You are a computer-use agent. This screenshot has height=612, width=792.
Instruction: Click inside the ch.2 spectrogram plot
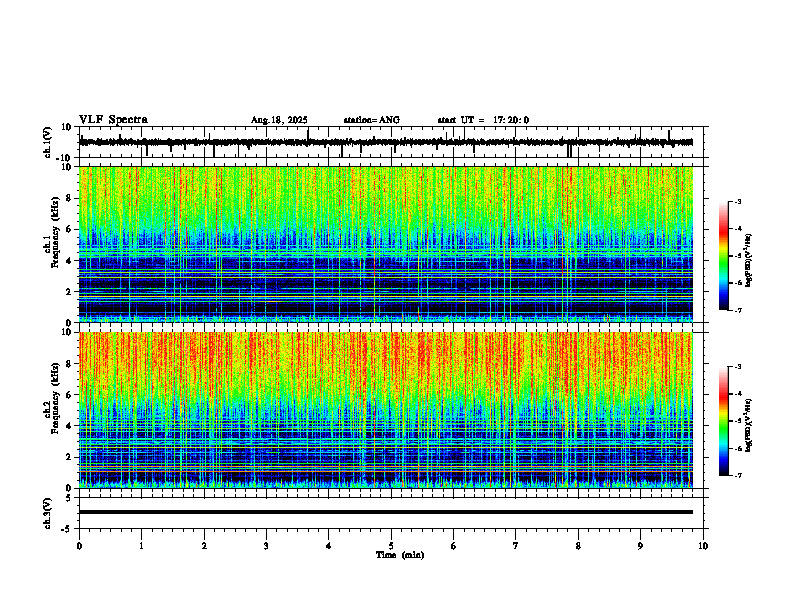(385, 410)
